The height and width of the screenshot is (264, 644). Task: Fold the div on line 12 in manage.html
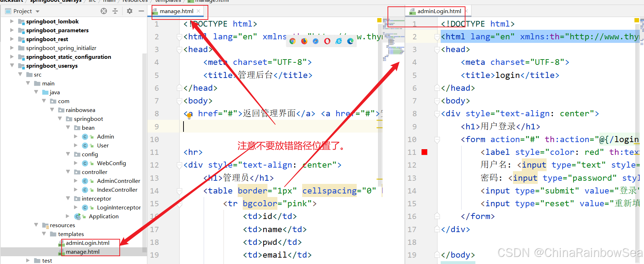[x=180, y=165]
